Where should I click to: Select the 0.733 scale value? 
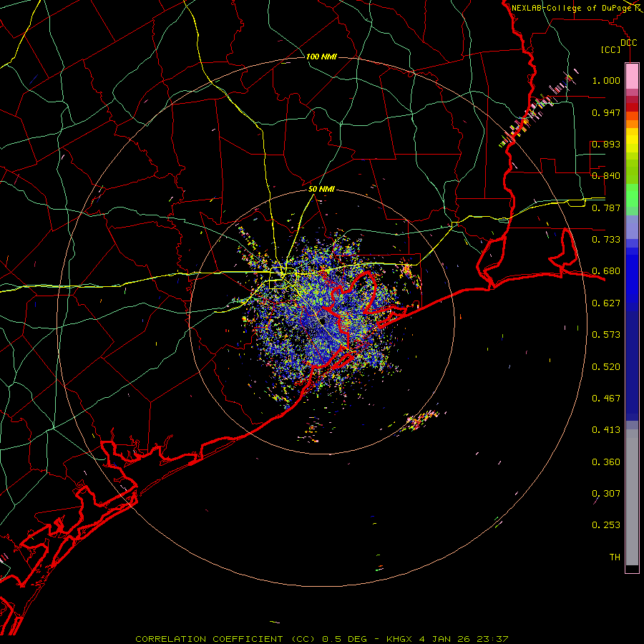[x=606, y=240]
